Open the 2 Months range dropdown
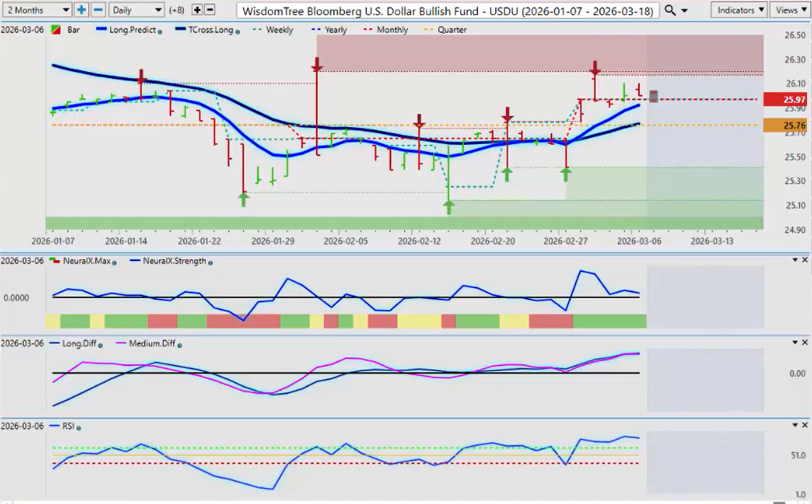 pyautogui.click(x=36, y=10)
